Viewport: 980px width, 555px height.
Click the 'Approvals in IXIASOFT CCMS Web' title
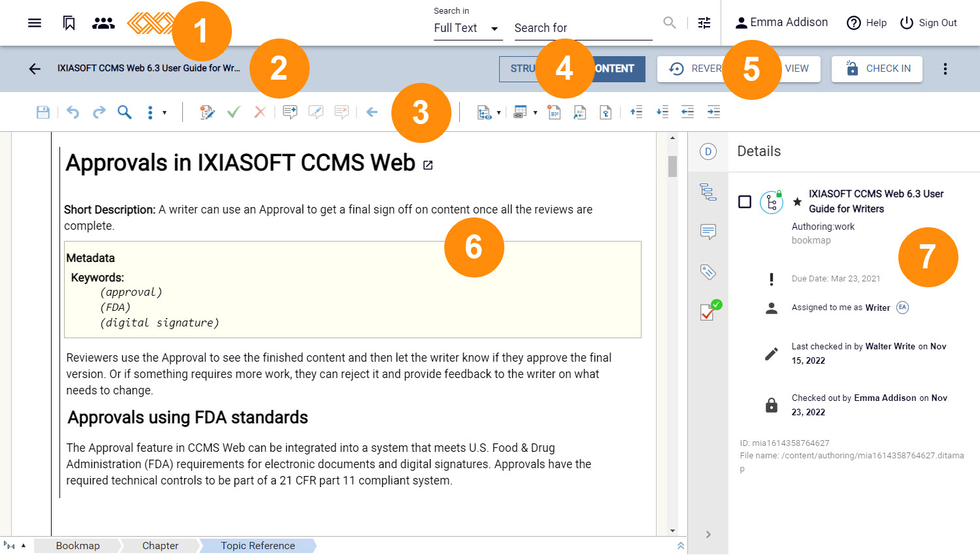point(240,163)
